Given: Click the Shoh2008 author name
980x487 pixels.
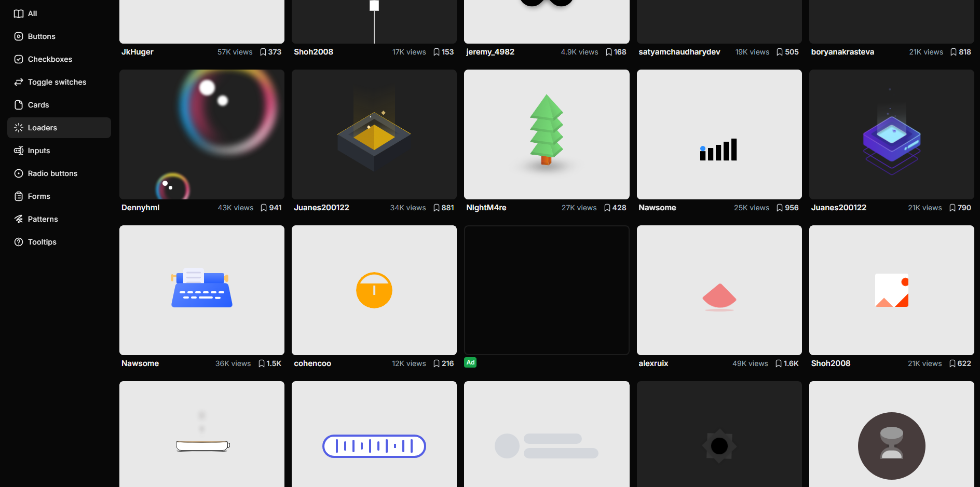Looking at the screenshot, I should click(x=314, y=52).
